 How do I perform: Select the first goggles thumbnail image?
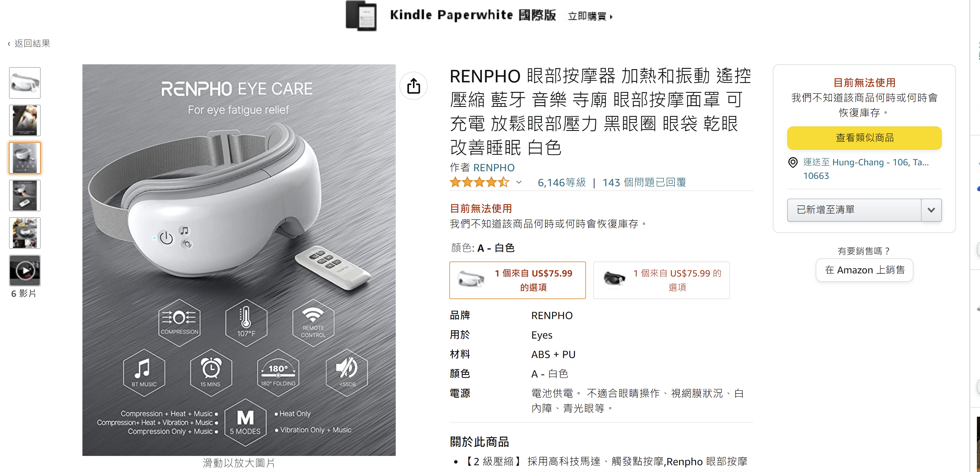tap(25, 83)
